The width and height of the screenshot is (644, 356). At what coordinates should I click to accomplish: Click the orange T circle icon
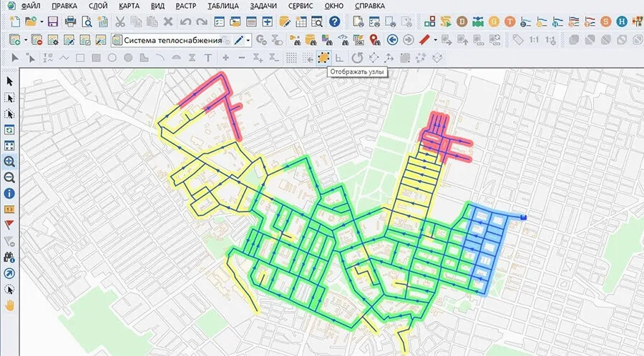point(509,21)
